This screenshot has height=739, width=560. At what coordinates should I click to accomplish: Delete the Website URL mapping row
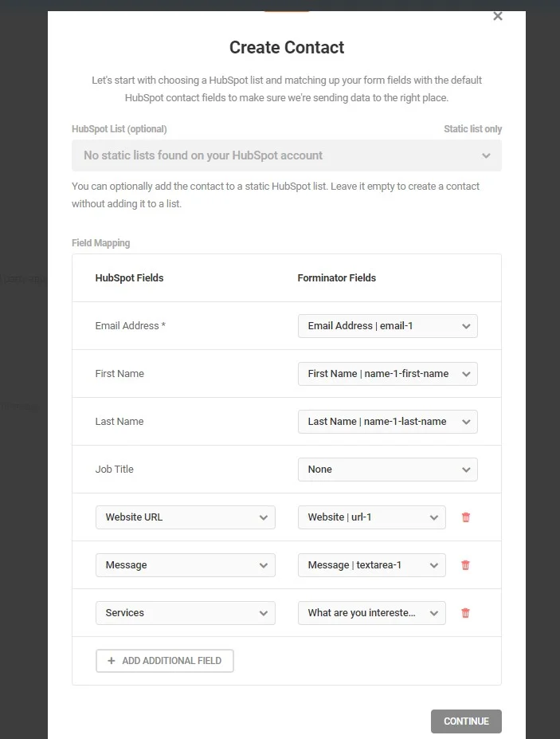coord(466,517)
